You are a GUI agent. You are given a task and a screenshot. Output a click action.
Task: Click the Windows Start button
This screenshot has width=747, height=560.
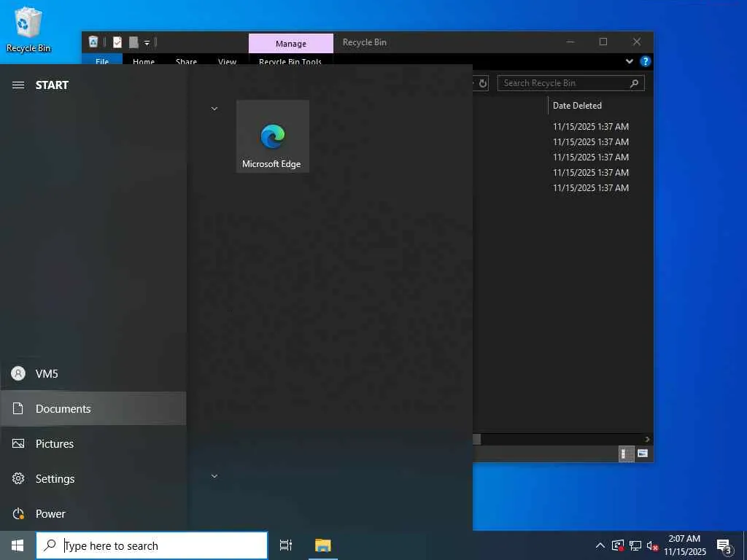click(x=18, y=545)
